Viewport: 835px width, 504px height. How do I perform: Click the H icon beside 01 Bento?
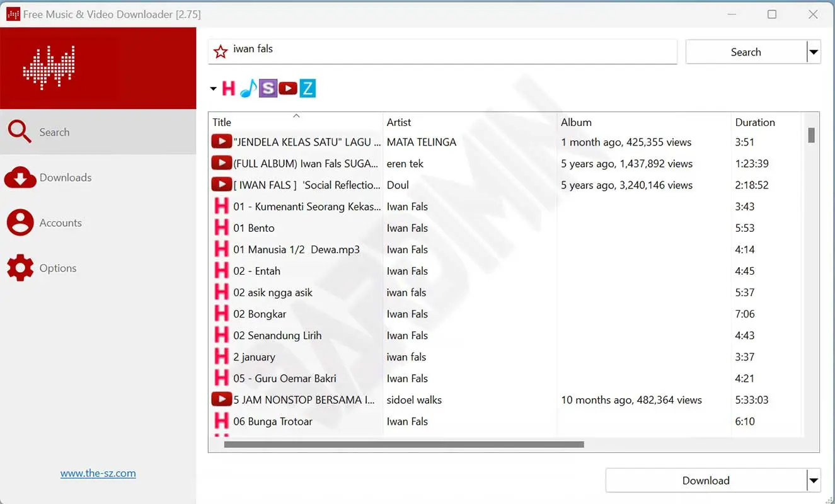pyautogui.click(x=221, y=228)
